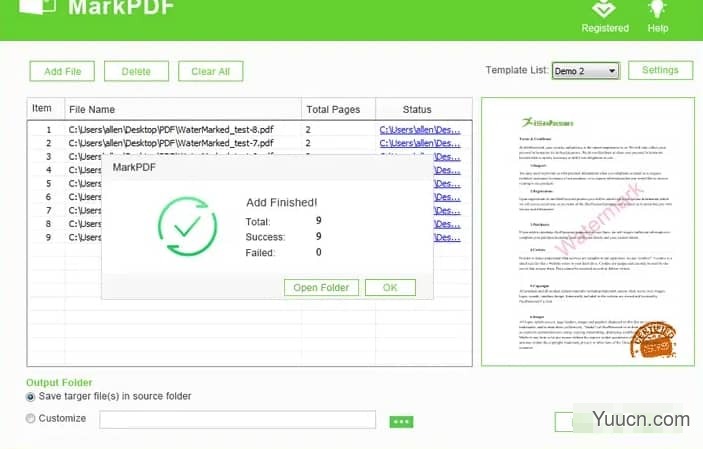
Task: Select item number 6 in the list
Action: click(x=48, y=197)
